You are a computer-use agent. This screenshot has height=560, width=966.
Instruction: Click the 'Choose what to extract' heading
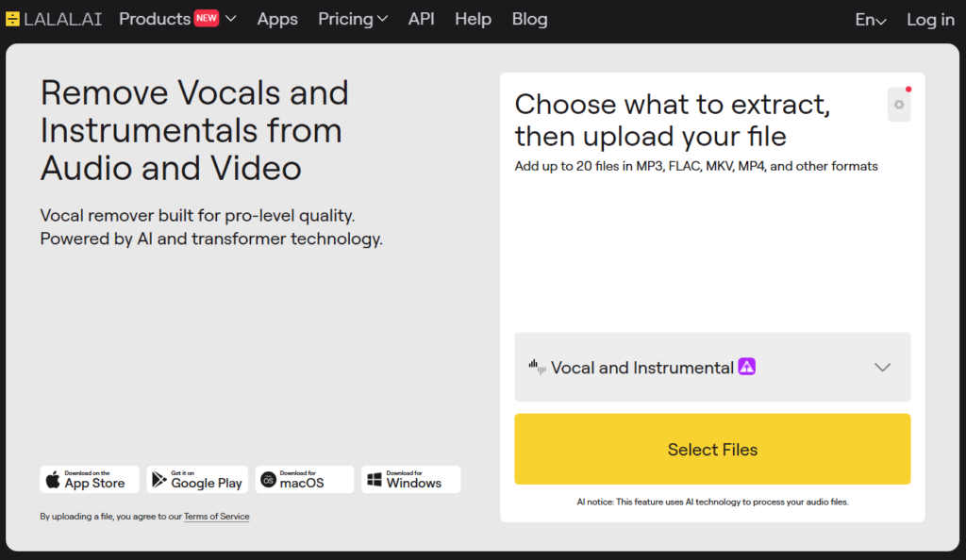click(672, 120)
